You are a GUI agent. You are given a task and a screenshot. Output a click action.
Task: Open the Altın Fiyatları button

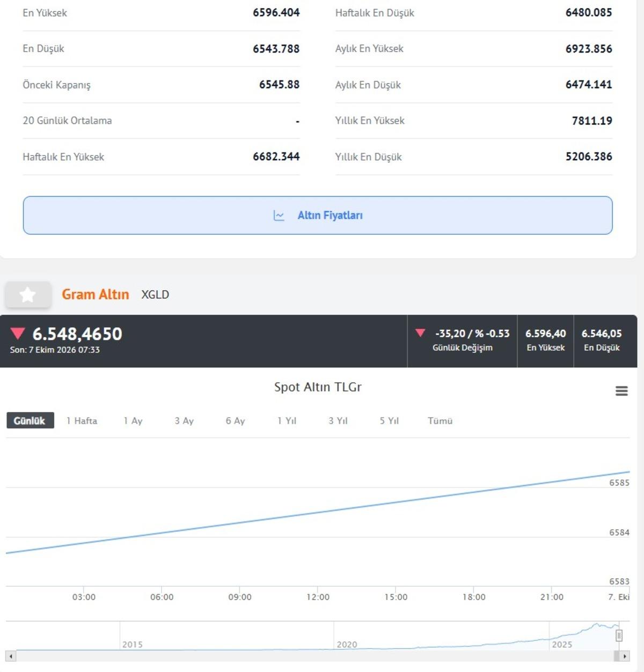pos(318,215)
